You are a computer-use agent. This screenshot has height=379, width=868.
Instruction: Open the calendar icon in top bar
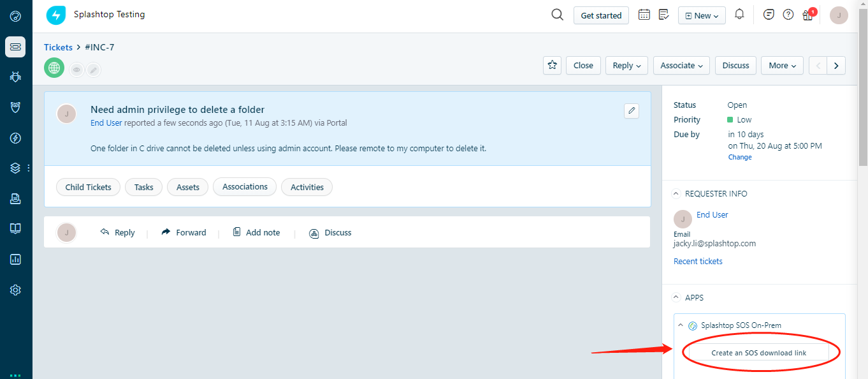click(644, 15)
